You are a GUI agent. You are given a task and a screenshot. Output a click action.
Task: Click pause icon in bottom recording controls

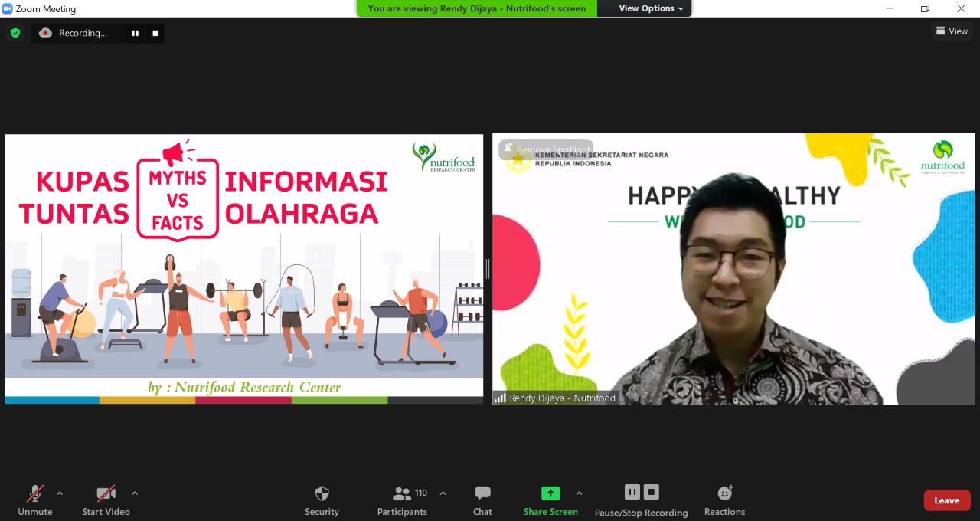pyautogui.click(x=632, y=492)
